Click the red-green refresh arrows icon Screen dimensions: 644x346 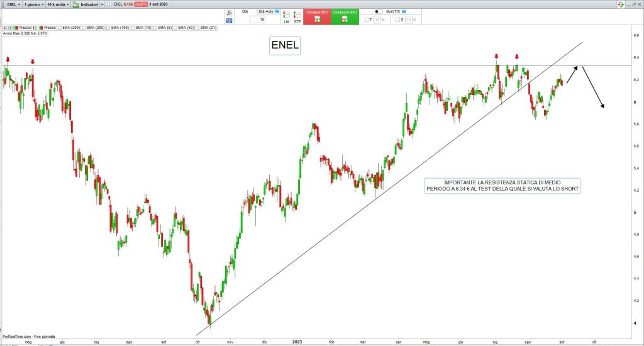[x=621, y=4]
